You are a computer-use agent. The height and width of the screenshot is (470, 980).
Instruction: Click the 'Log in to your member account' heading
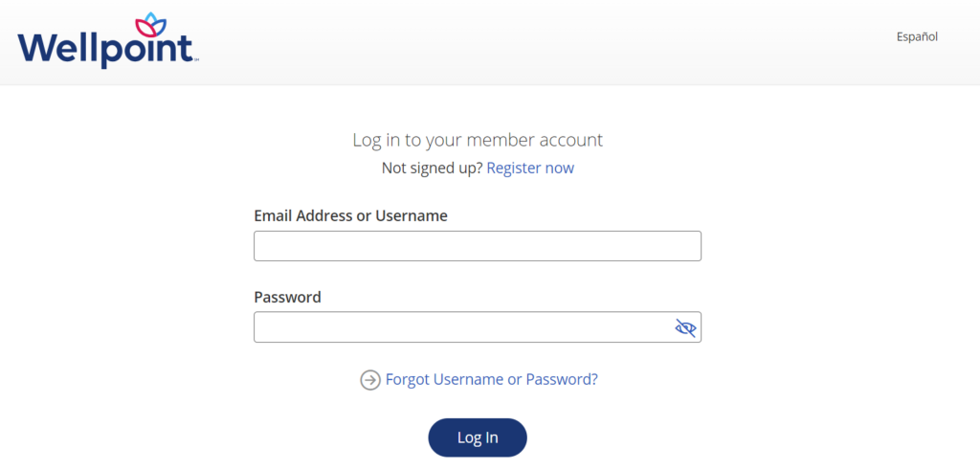click(477, 140)
